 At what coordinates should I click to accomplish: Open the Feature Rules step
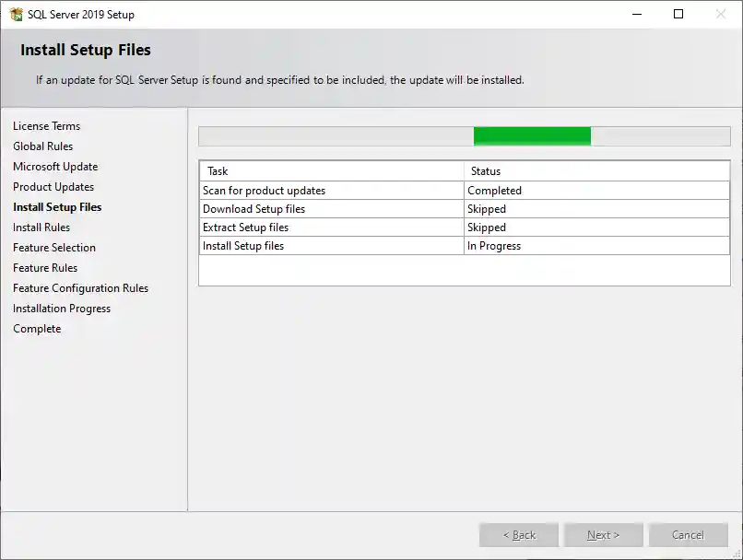(x=44, y=267)
